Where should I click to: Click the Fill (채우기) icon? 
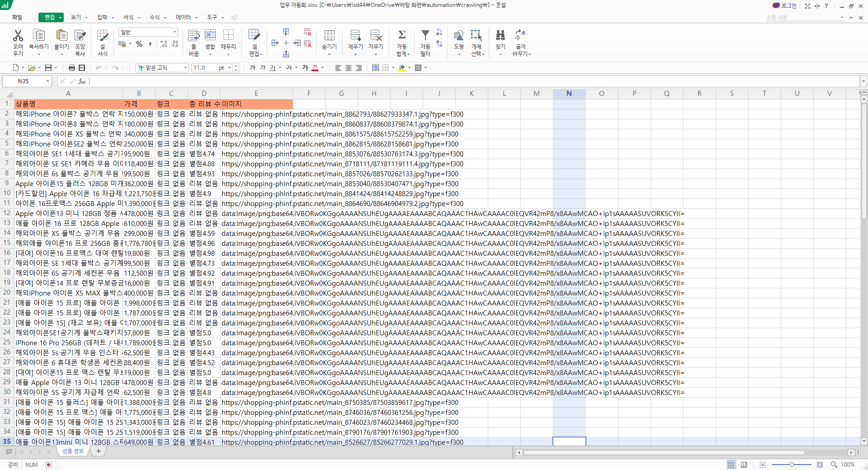pyautogui.click(x=355, y=36)
